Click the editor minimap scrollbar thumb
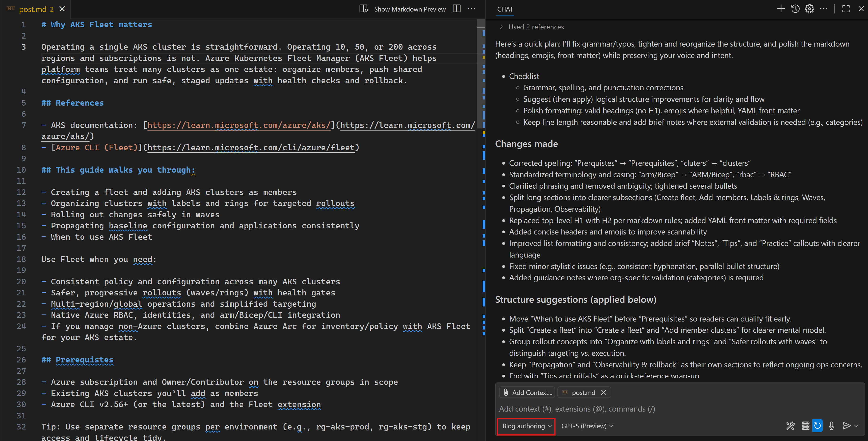 pyautogui.click(x=481, y=73)
